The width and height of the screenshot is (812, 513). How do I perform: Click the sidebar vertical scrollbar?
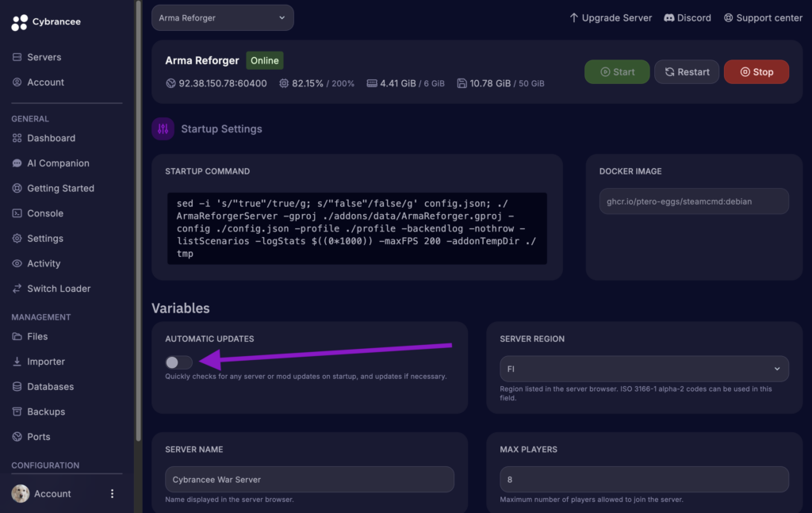(138, 221)
